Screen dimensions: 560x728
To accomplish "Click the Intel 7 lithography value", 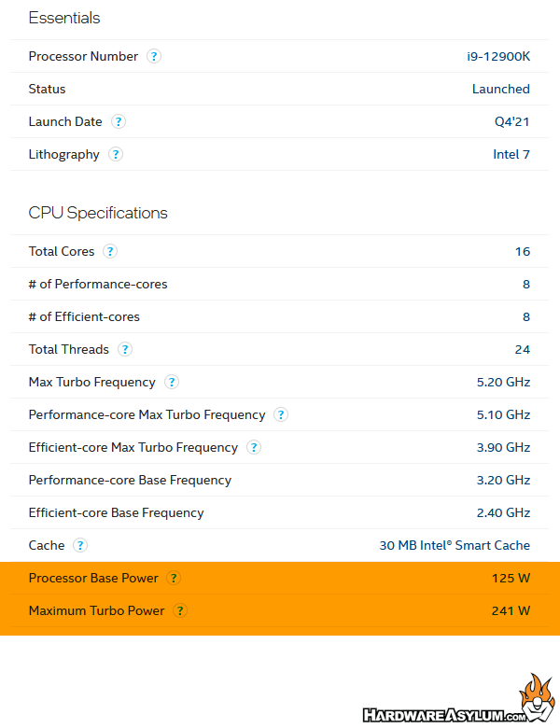I will pos(511,154).
